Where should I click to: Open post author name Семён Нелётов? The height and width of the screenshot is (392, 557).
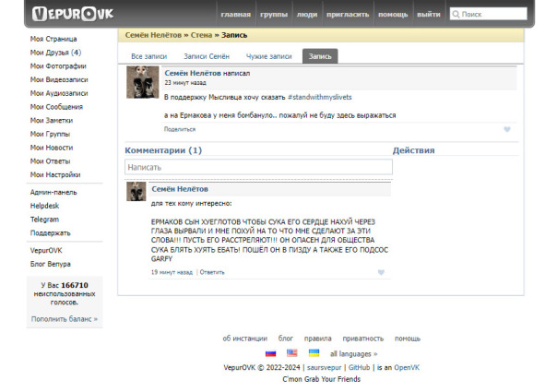coord(193,73)
